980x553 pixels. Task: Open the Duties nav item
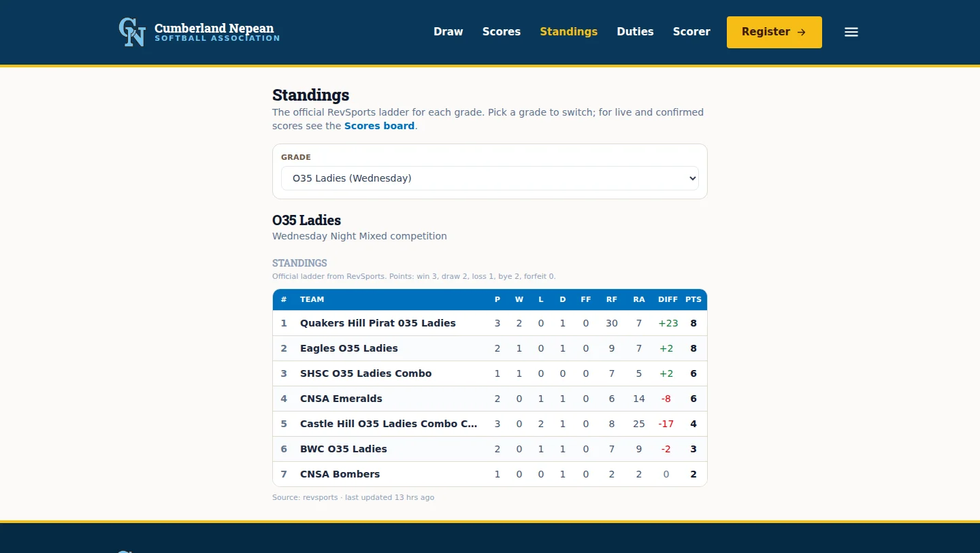(636, 32)
